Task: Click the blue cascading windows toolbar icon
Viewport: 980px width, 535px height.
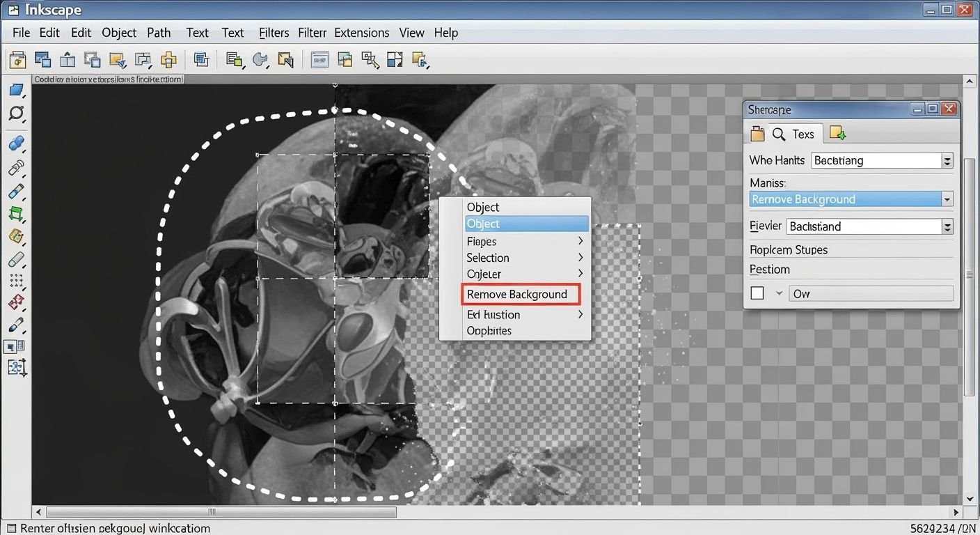Action: pyautogui.click(x=43, y=60)
